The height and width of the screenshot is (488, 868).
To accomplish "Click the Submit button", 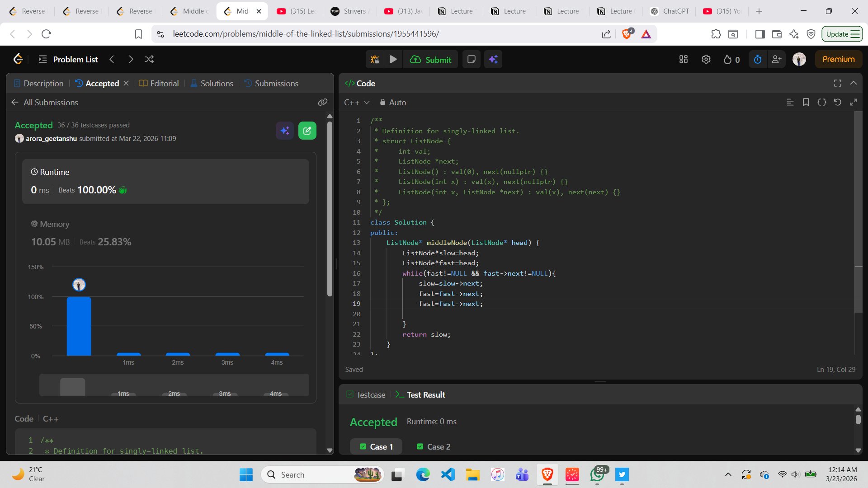I will [430, 59].
